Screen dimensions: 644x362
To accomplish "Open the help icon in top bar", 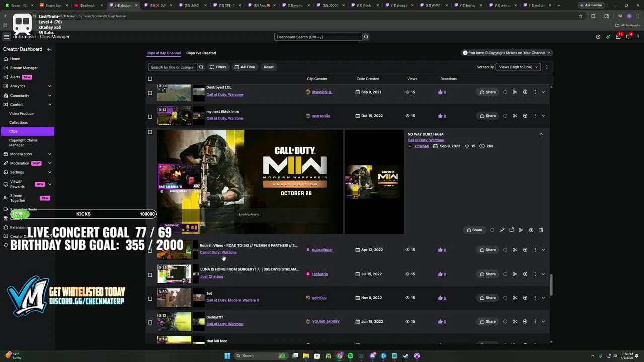I will [598, 37].
